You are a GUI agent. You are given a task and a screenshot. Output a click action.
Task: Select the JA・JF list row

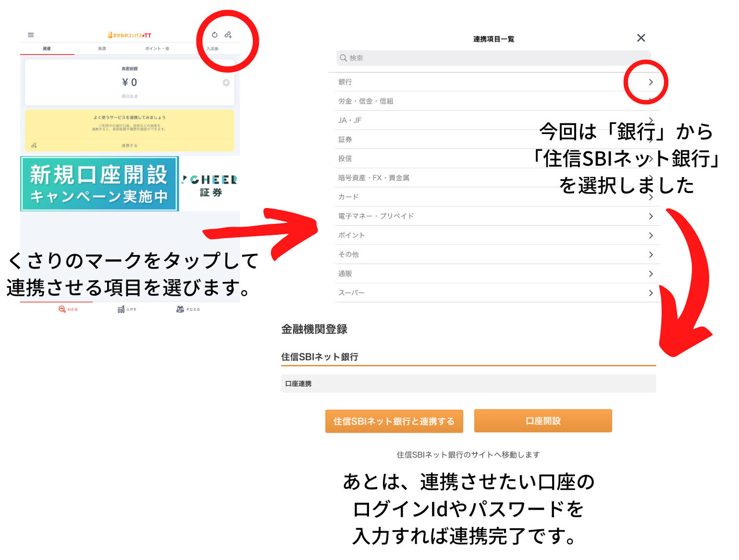pos(497,120)
